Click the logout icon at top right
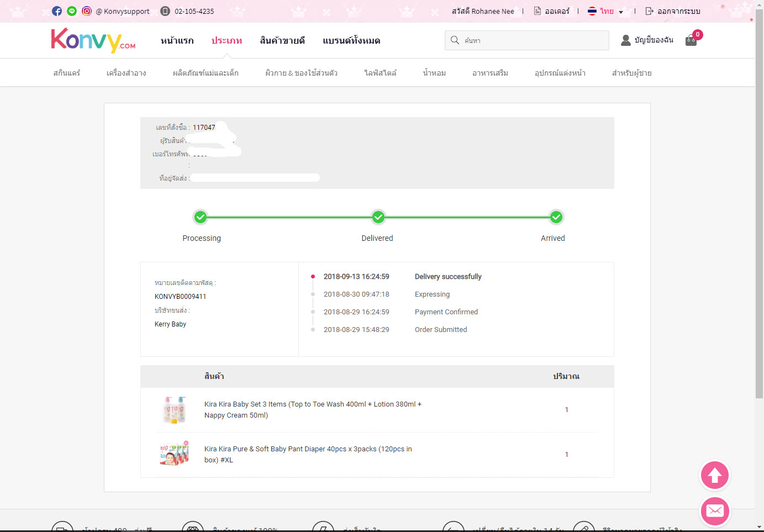The width and height of the screenshot is (764, 532). coord(650,11)
